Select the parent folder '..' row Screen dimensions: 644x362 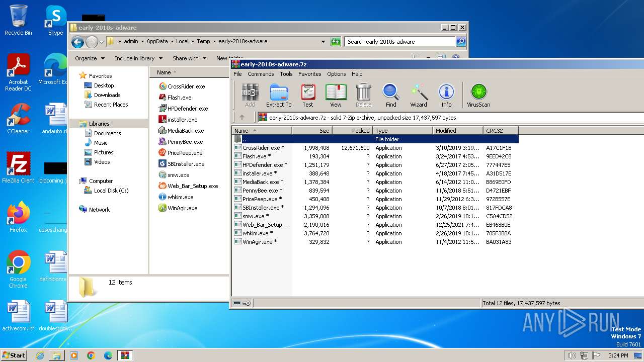tap(375, 139)
